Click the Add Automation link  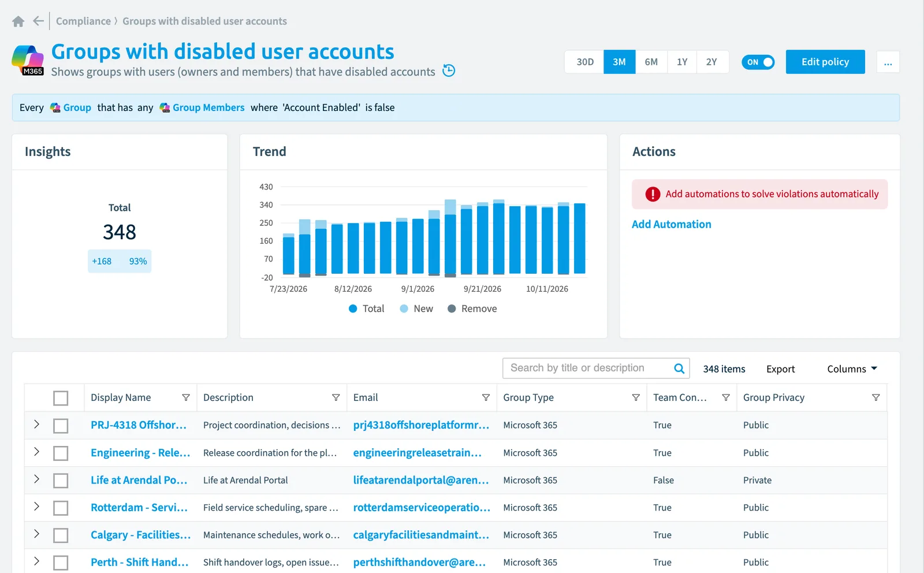tap(671, 224)
